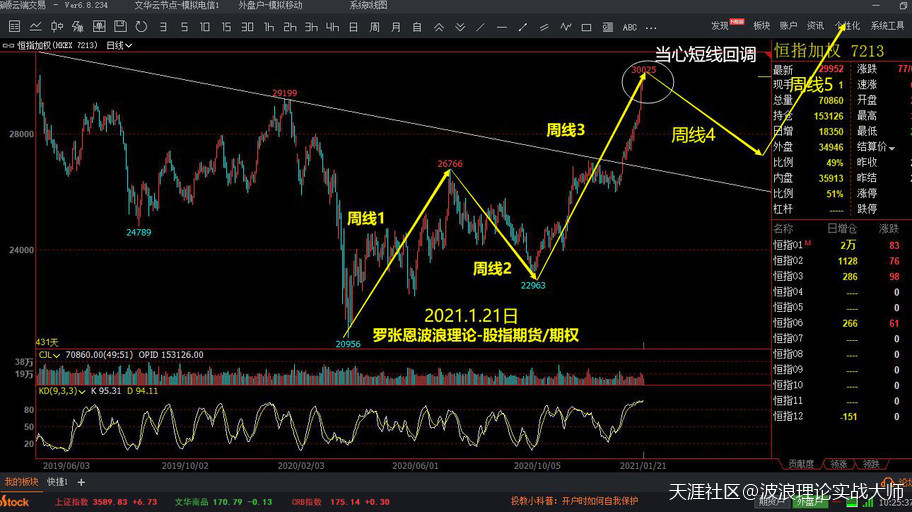This screenshot has width=912, height=512.
Task: Switch to the first 领涨 tab
Action: coord(839,464)
